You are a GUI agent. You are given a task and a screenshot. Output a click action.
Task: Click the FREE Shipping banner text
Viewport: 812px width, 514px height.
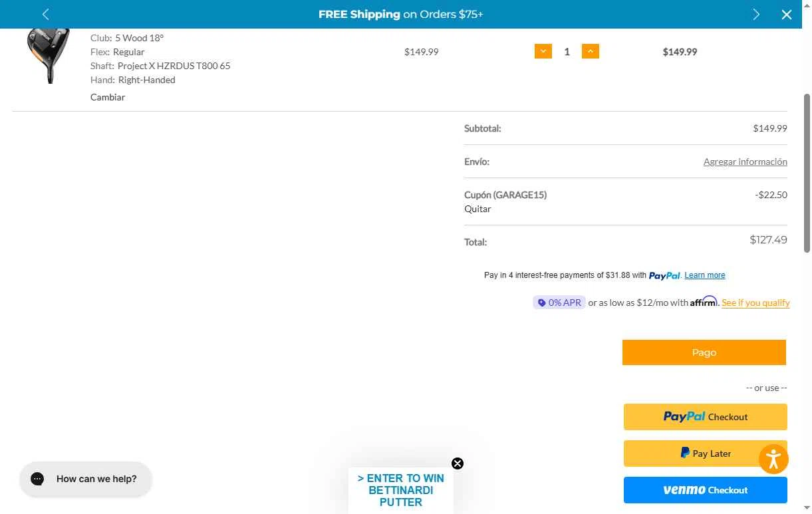click(x=400, y=14)
